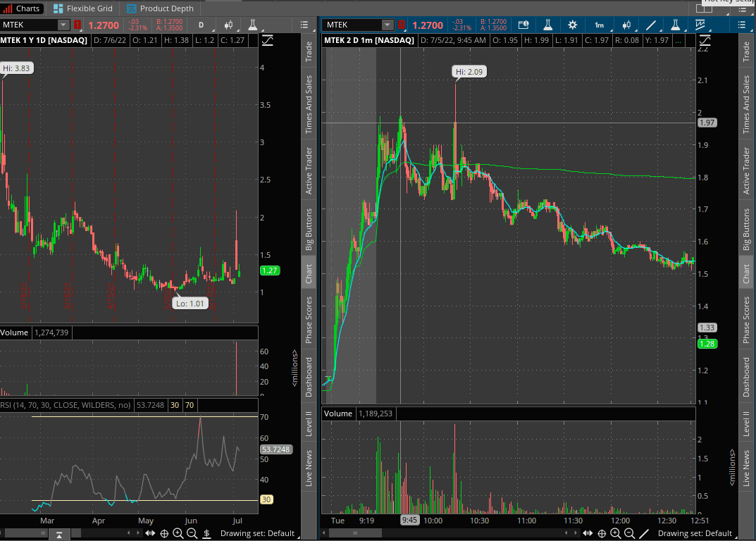Open the Charts tab
The image size is (756, 541).
(21, 8)
